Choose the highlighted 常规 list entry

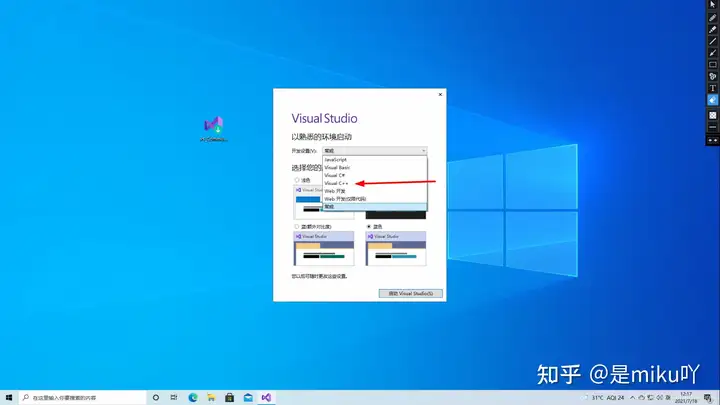[375, 207]
